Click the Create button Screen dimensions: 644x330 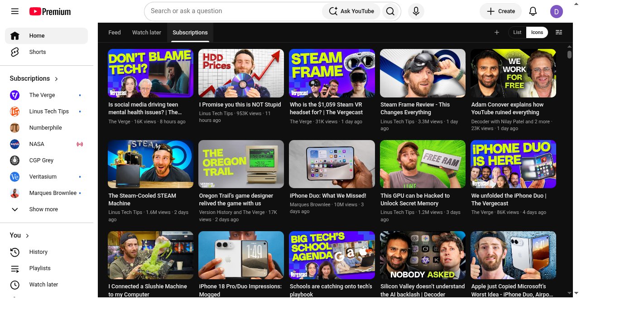tap(500, 11)
